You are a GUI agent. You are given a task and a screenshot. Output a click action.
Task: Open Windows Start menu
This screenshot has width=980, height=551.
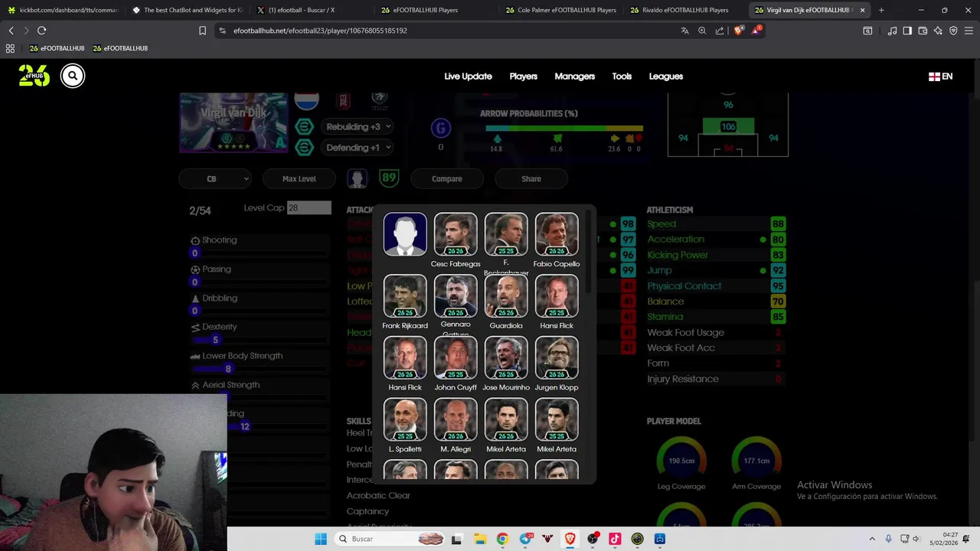(x=321, y=539)
